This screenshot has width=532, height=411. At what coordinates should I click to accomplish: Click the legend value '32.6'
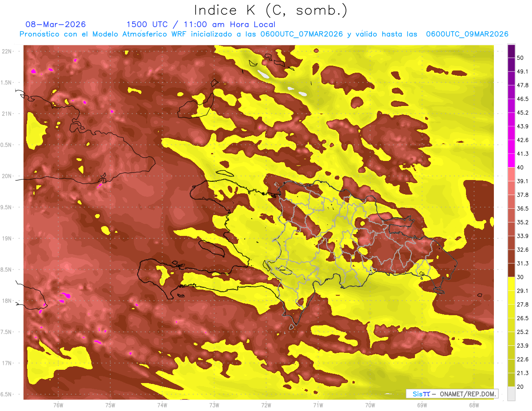[522, 250]
